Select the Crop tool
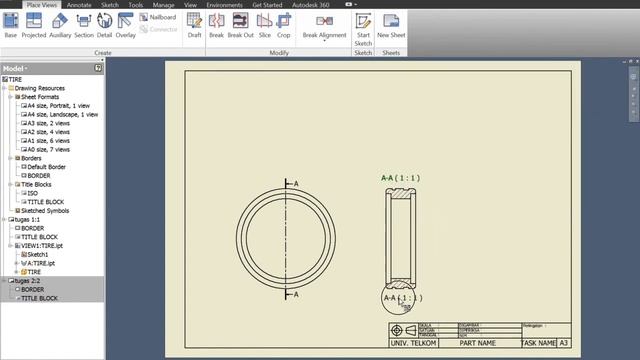Image resolution: width=640 pixels, height=360 pixels. pos(283,25)
